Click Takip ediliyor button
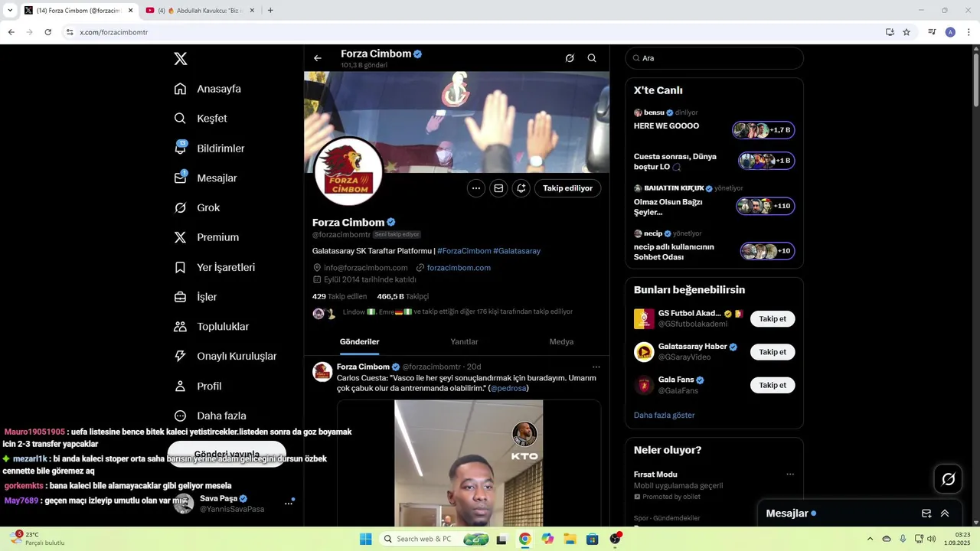The width and height of the screenshot is (980, 551). pos(567,188)
